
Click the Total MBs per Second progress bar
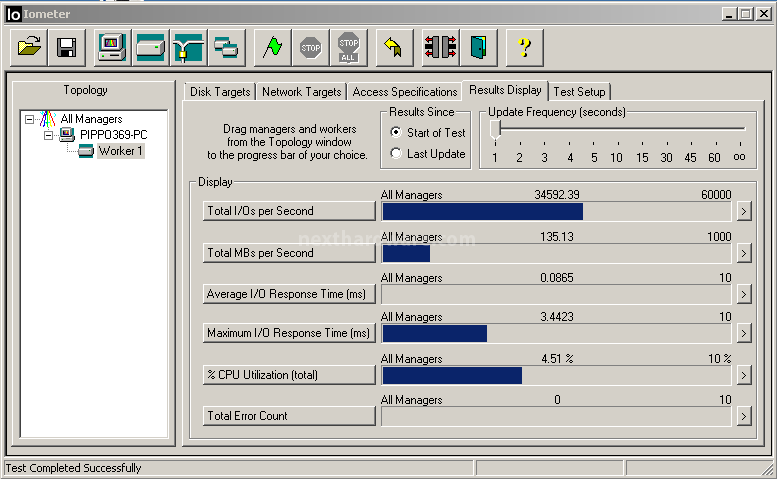(x=556, y=254)
